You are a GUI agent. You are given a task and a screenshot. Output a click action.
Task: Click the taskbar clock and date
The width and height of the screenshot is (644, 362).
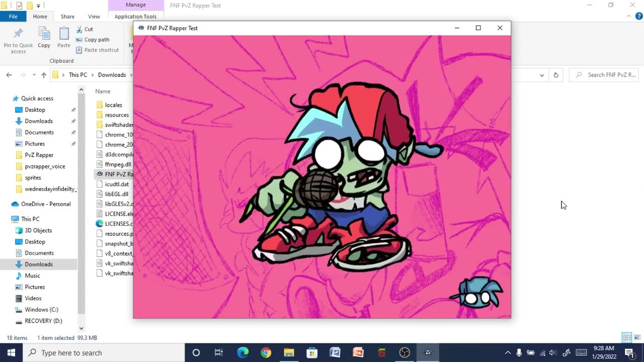click(603, 352)
